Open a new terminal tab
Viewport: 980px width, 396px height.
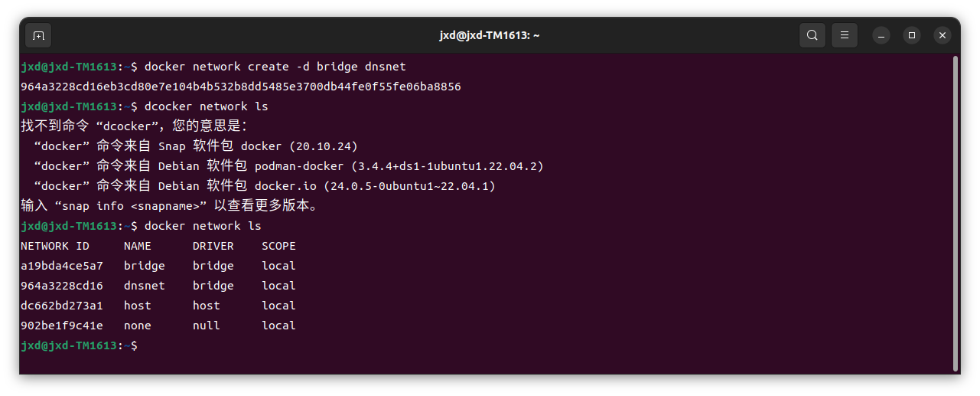tap(38, 35)
